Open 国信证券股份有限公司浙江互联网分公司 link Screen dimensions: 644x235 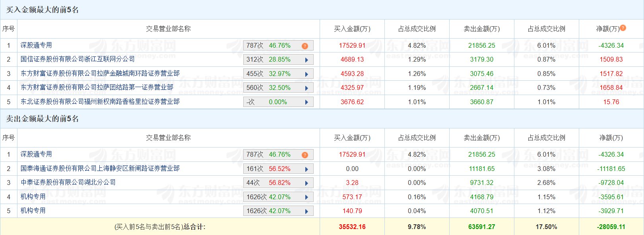coord(78,59)
